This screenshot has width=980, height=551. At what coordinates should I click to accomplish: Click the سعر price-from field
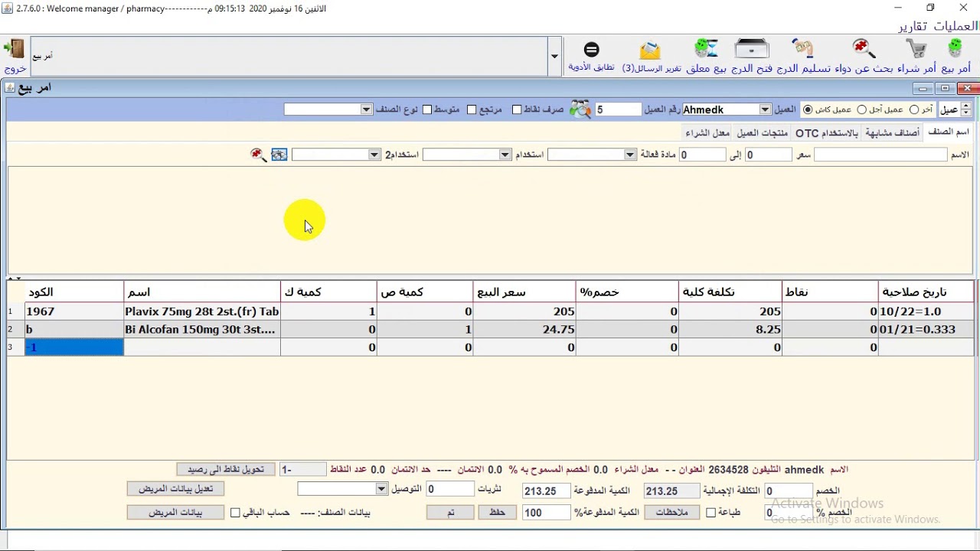(x=768, y=155)
